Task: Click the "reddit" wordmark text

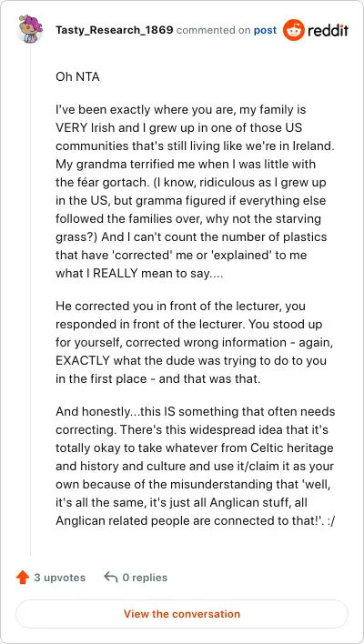Action: click(x=328, y=30)
